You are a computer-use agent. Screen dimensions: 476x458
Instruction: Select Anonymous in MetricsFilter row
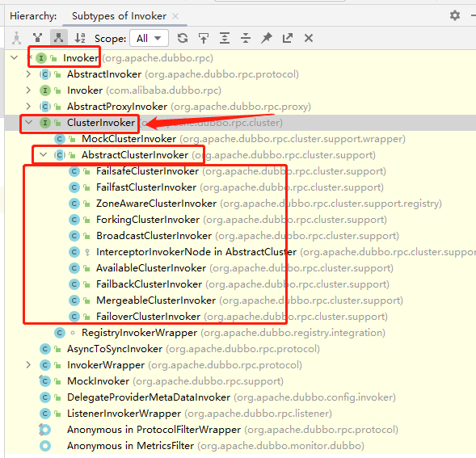pyautogui.click(x=240, y=446)
